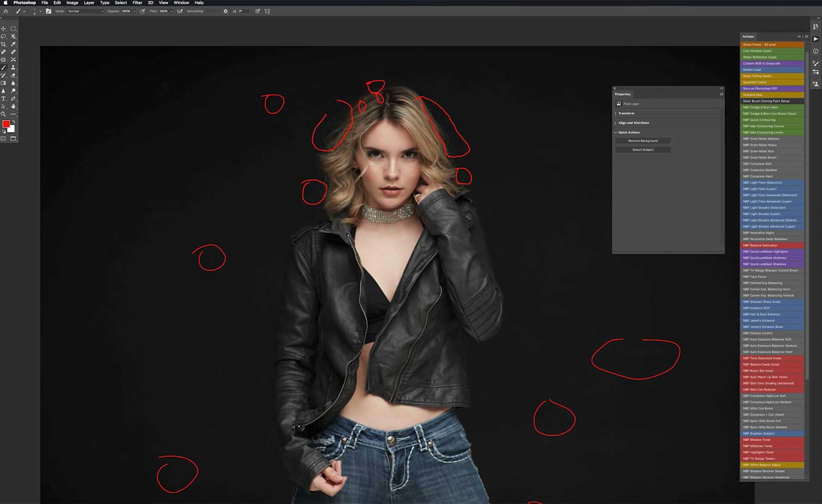The image size is (822, 504).
Task: Collapse the Quick Actions section
Action: (x=616, y=132)
